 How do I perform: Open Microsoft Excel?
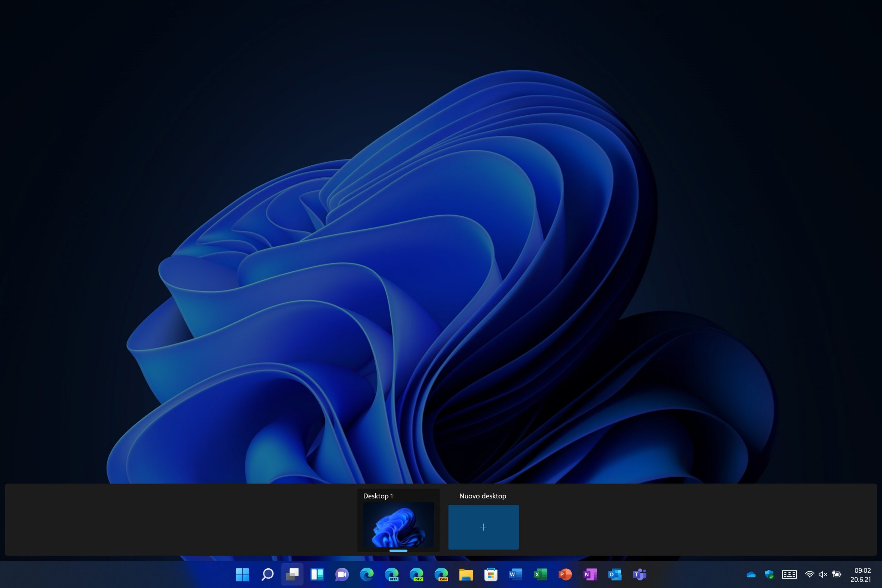click(x=540, y=574)
